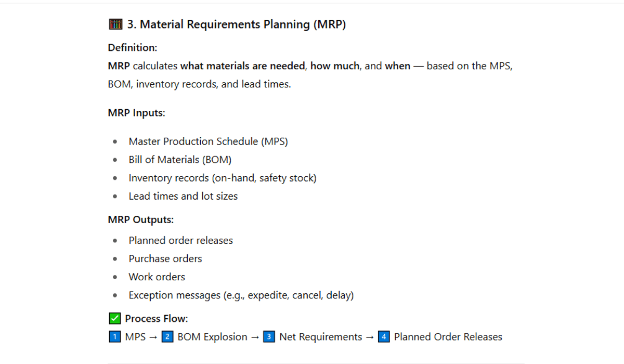Click the green checkmark before Process Flow
This screenshot has height=364, width=624.
click(x=114, y=318)
